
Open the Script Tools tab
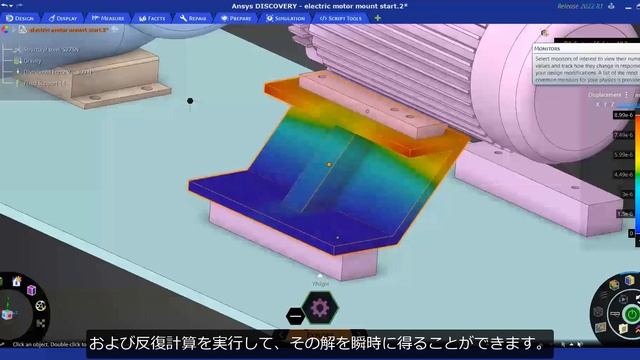tap(340, 18)
